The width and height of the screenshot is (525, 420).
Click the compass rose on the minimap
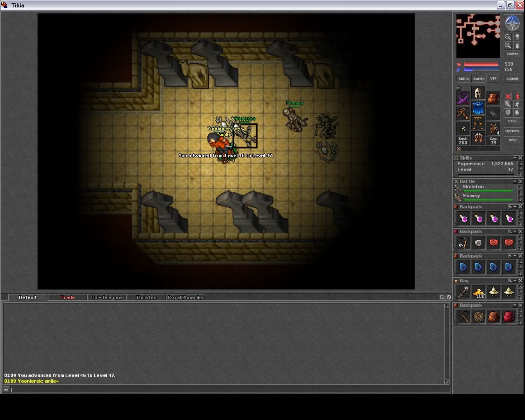[512, 23]
